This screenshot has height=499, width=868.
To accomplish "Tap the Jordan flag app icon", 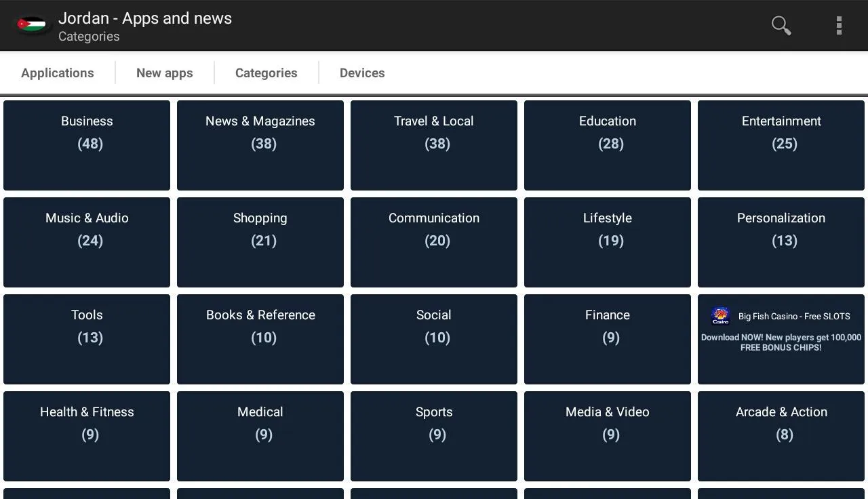I will [x=32, y=25].
